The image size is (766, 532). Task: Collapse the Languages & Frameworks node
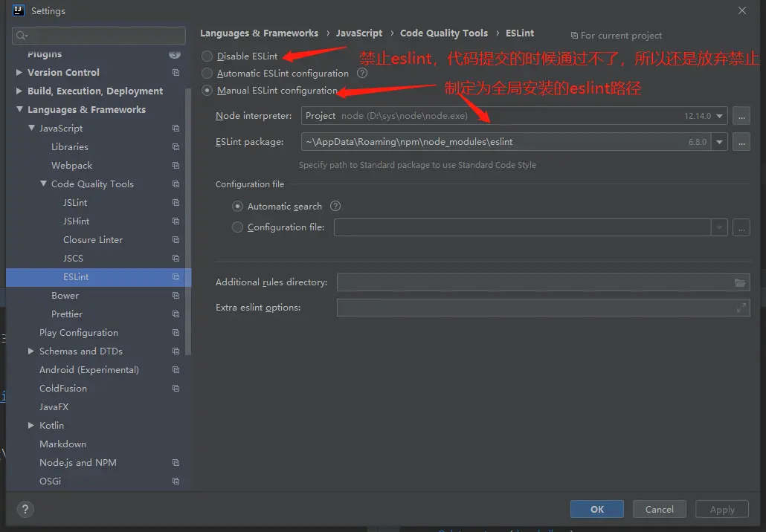(19, 109)
